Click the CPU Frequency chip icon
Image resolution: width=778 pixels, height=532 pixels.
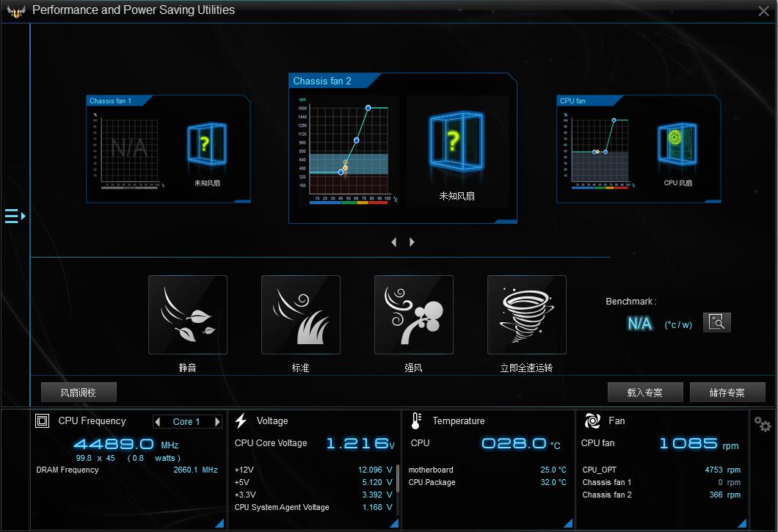click(x=42, y=421)
